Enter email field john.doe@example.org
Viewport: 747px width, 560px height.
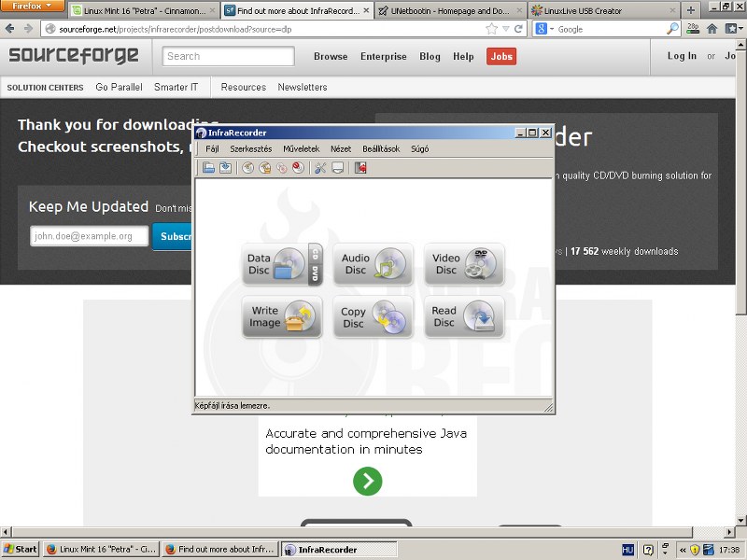pyautogui.click(x=89, y=236)
